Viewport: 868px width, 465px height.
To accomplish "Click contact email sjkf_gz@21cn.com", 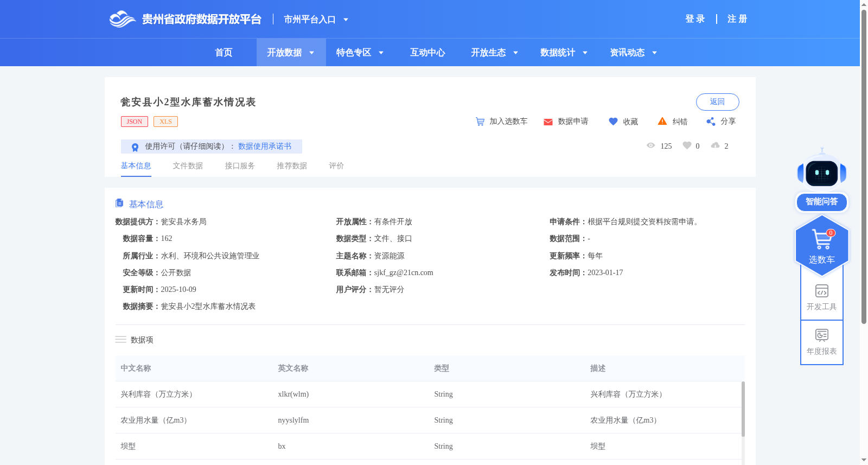I will click(x=404, y=273).
